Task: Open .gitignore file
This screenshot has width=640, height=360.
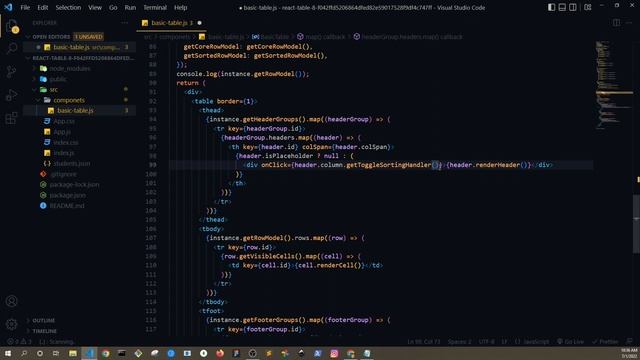Action: tap(63, 174)
